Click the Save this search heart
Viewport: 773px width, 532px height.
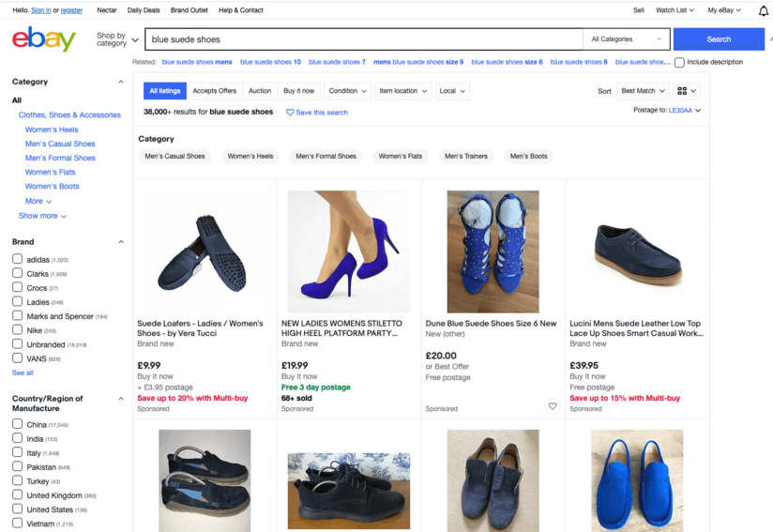[290, 113]
